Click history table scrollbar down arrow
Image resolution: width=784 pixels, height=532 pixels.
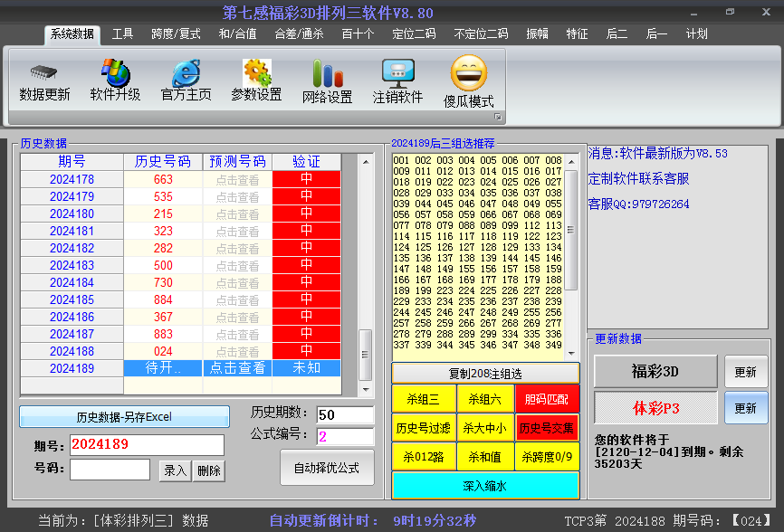tap(366, 389)
